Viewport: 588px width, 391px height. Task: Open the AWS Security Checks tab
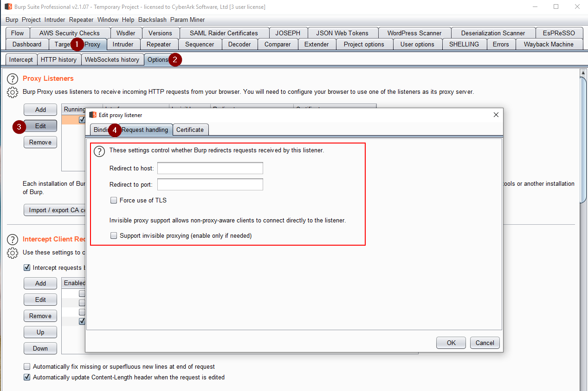[x=70, y=33]
